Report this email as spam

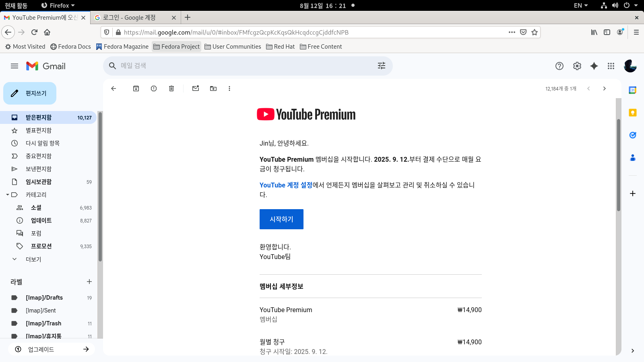click(x=154, y=88)
